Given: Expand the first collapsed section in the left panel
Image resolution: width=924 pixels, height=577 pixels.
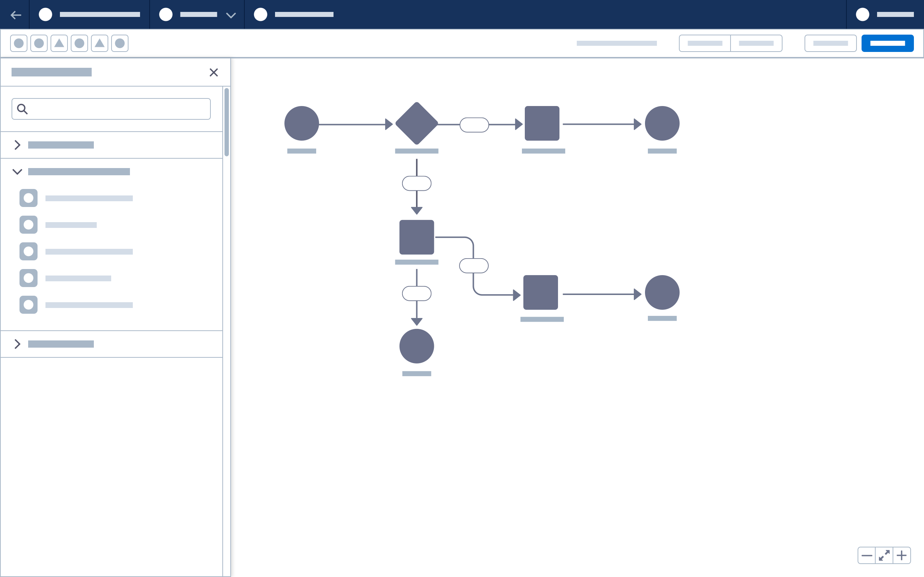Looking at the screenshot, I should click(x=17, y=145).
